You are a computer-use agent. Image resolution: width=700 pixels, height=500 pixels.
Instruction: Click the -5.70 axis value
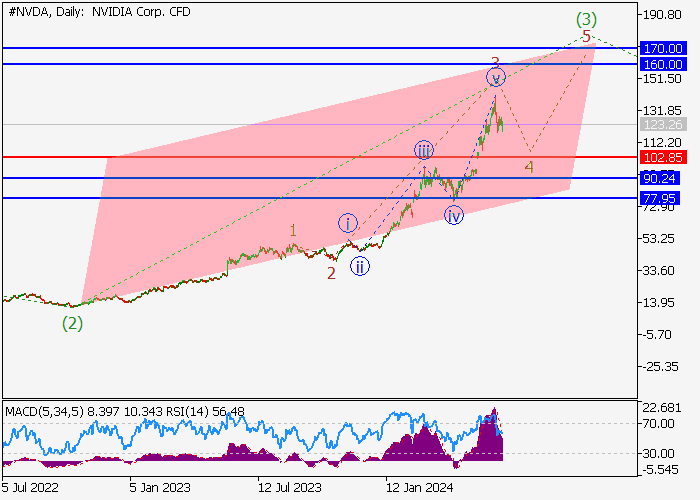pos(657,335)
